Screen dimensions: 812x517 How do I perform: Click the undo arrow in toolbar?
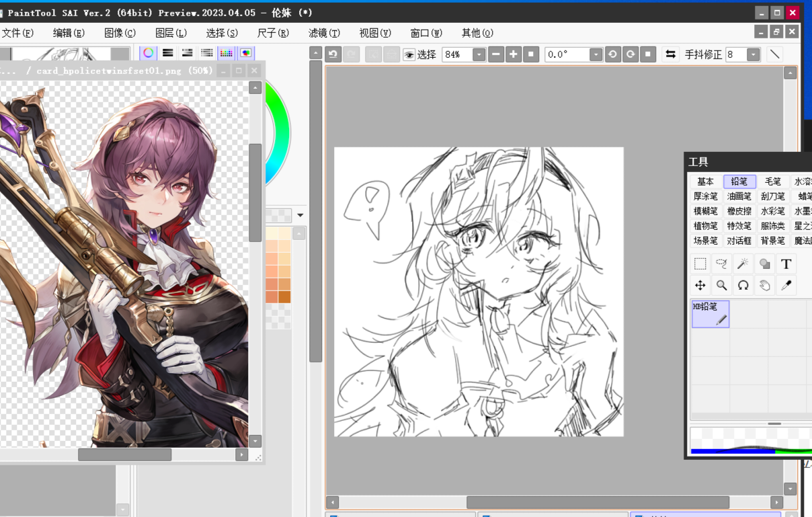point(333,54)
